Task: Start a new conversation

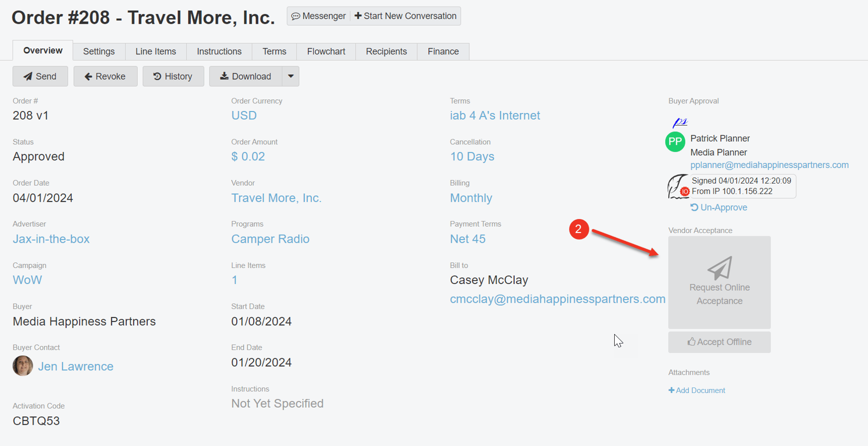Action: [x=406, y=16]
